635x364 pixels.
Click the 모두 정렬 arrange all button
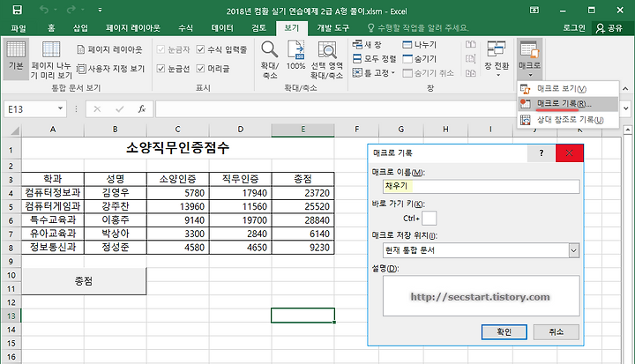(x=374, y=59)
